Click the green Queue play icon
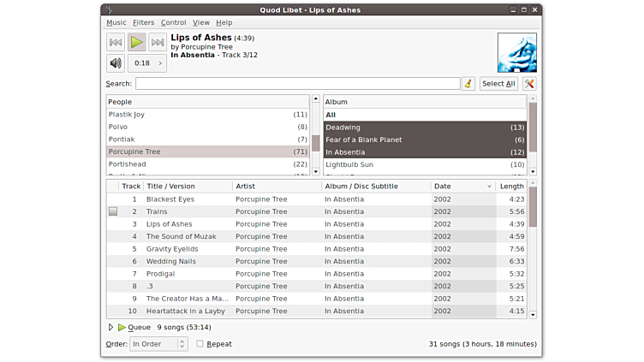Screen dimensions: 644x362 click(x=122, y=327)
